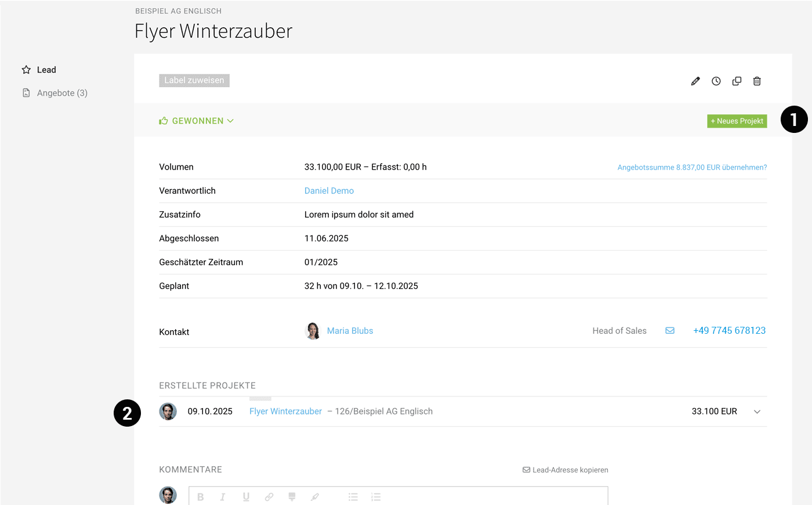Toggle italic formatting in the comment editor
Image resolution: width=812 pixels, height=505 pixels.
point(223,497)
